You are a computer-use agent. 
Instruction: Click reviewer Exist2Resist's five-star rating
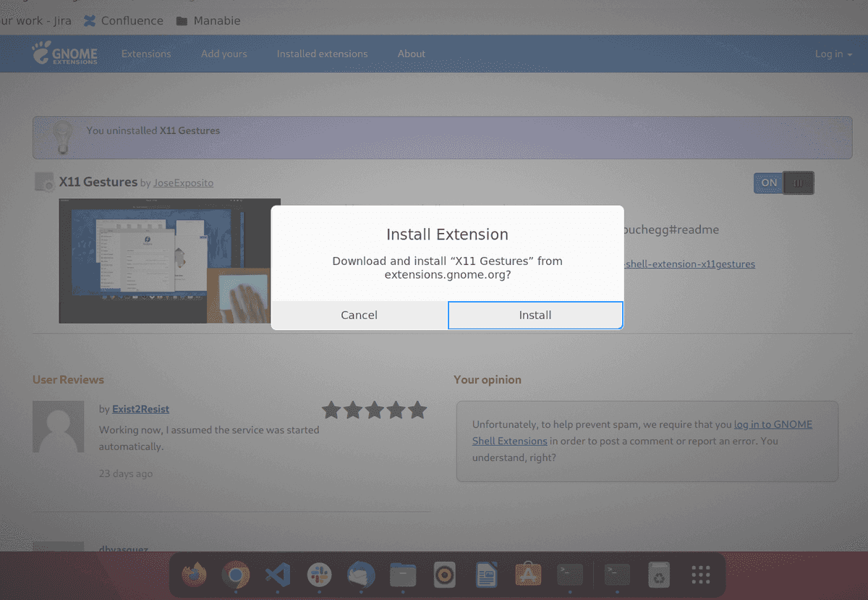click(374, 410)
